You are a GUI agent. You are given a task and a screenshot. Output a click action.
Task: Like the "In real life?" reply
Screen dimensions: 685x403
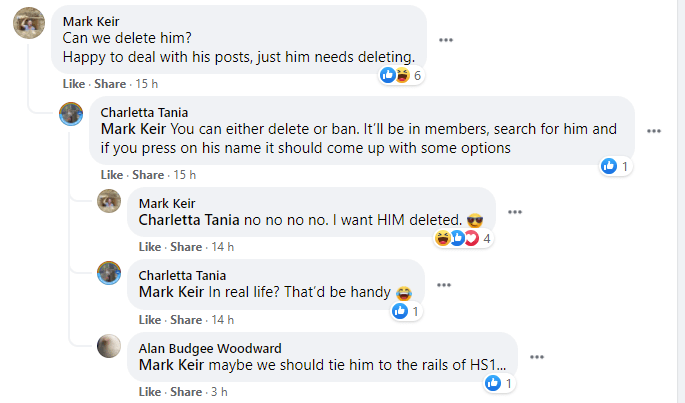tap(150, 319)
